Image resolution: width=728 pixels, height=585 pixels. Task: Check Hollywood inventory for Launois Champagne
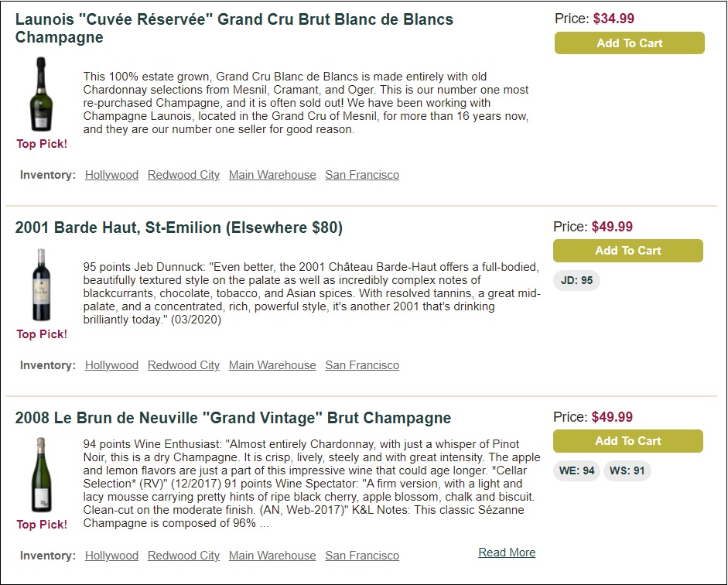tap(111, 175)
